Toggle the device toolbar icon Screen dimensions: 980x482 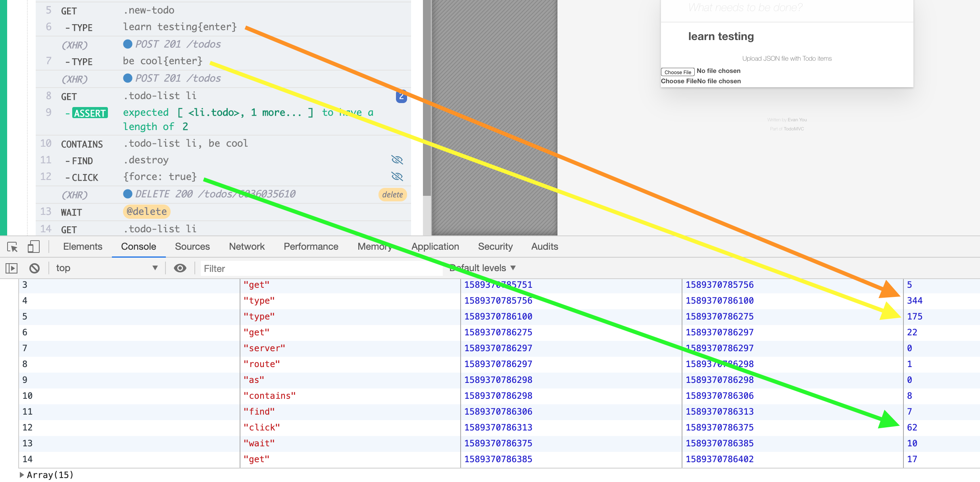coord(34,247)
